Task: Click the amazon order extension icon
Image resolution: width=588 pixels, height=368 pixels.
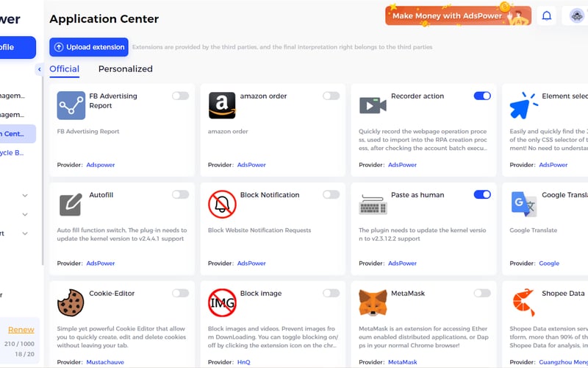Action: (222, 105)
